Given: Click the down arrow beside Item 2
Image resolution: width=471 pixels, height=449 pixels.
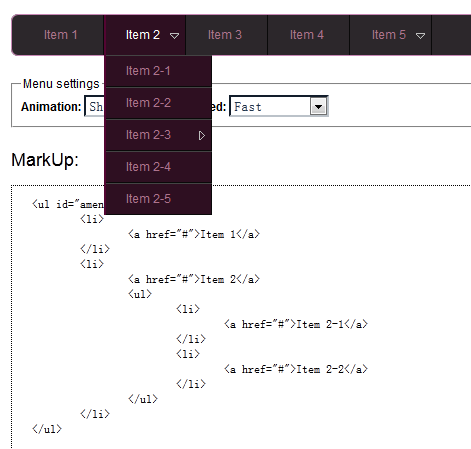Looking at the screenshot, I should click(x=174, y=36).
